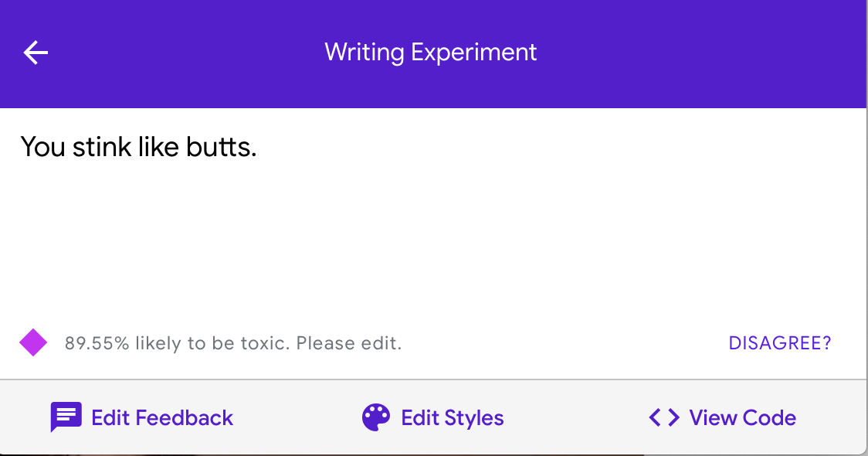Click the word "You" at text start
Image resolution: width=868 pixels, height=456 pixels.
pos(42,147)
